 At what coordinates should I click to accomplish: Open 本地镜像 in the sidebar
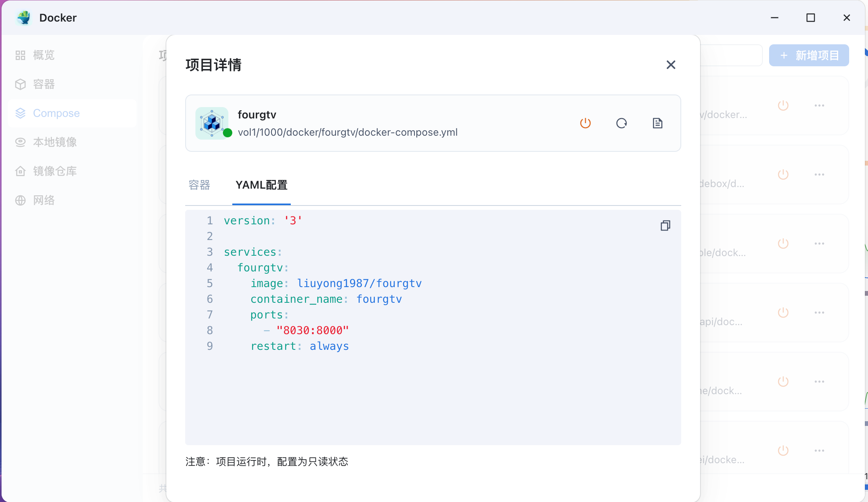[x=72, y=142]
